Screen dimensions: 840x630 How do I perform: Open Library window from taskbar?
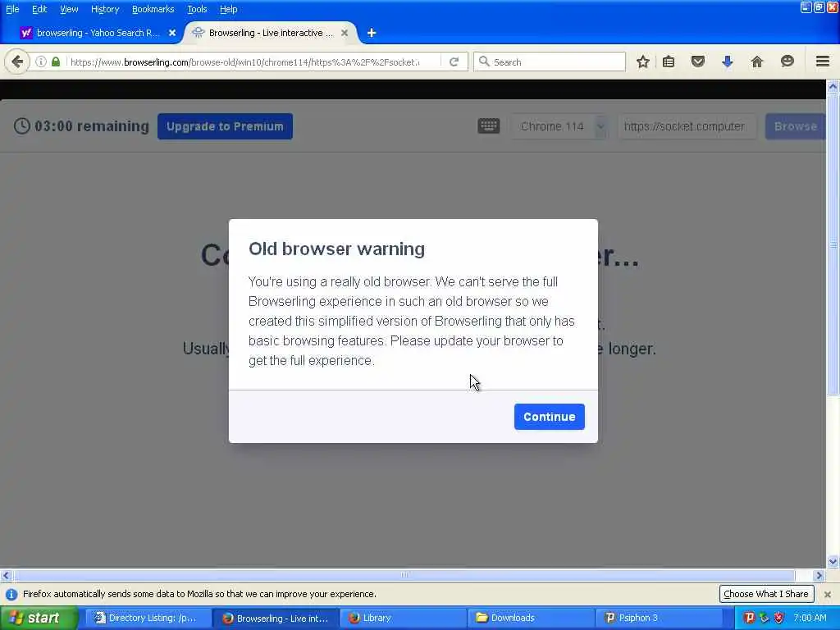click(404, 618)
